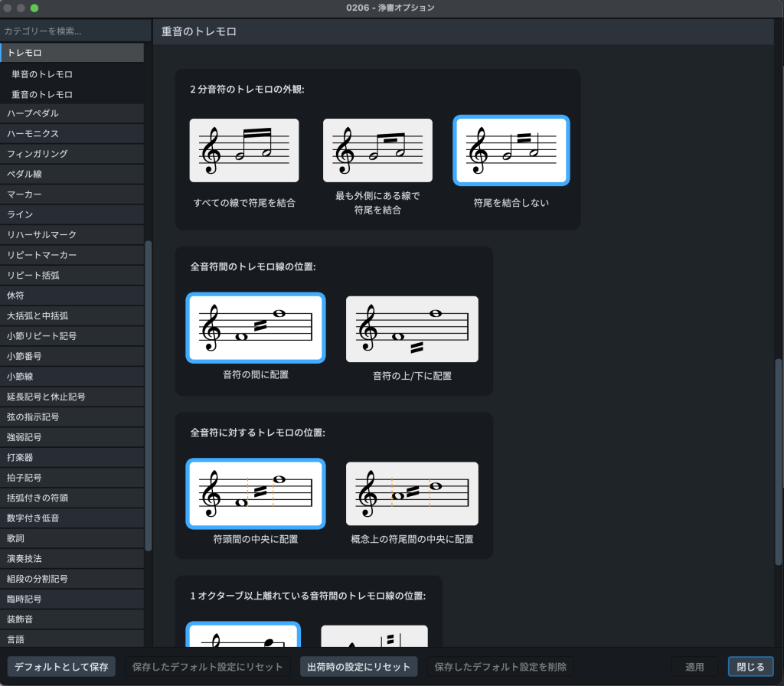Click the 閉じる button
The image size is (784, 686).
point(750,666)
